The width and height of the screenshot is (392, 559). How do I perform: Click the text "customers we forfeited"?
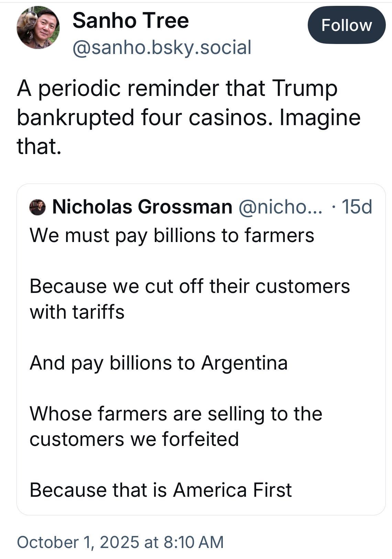point(134,439)
